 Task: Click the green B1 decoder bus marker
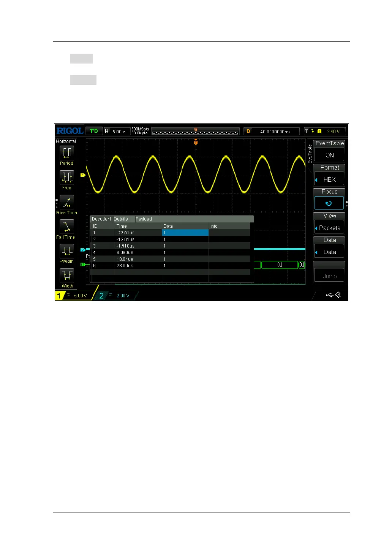(x=82, y=264)
